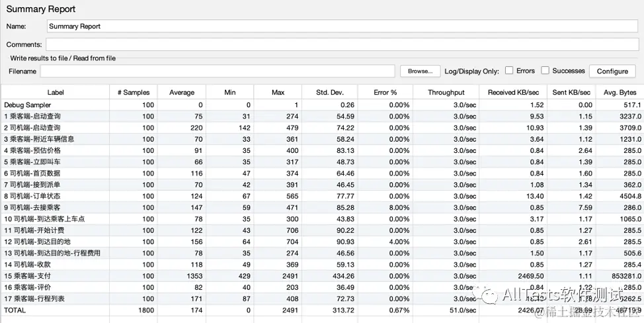Image resolution: width=644 pixels, height=323 pixels.
Task: Select the '7 司机端-接到派单' row
Action: click(322, 185)
